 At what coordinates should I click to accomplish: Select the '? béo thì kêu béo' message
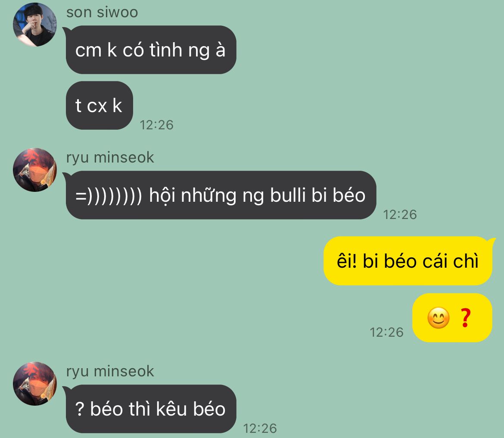151,409
